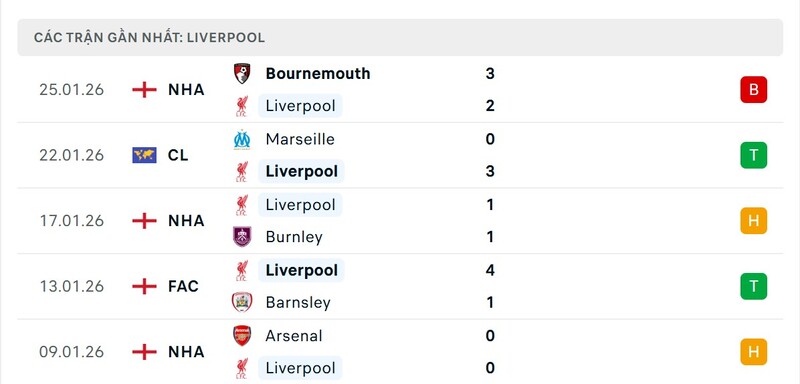The height and width of the screenshot is (384, 800).
Task: Open the 25.01.26 match row date
Action: click(x=71, y=90)
